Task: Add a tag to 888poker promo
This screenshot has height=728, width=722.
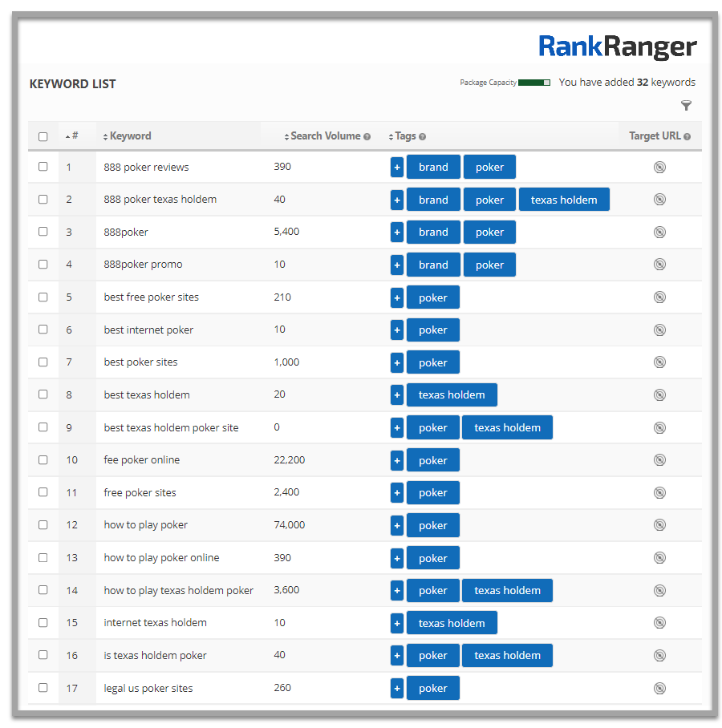Action: click(x=397, y=265)
